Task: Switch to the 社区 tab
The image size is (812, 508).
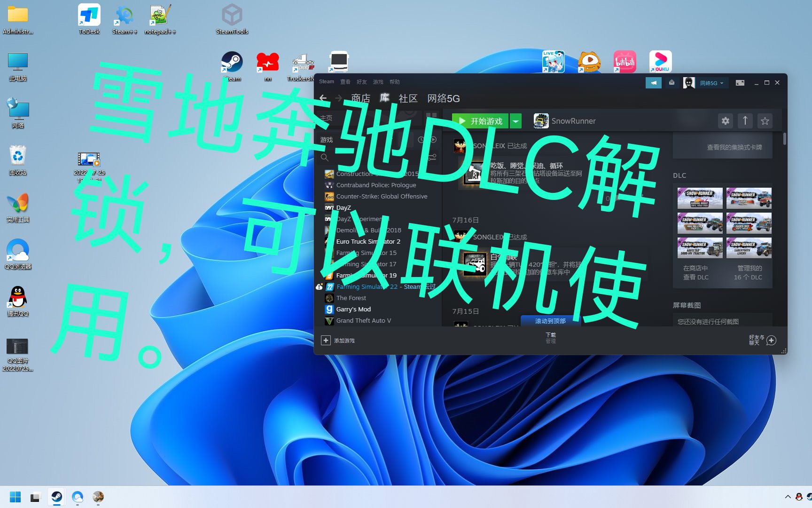Action: point(408,98)
